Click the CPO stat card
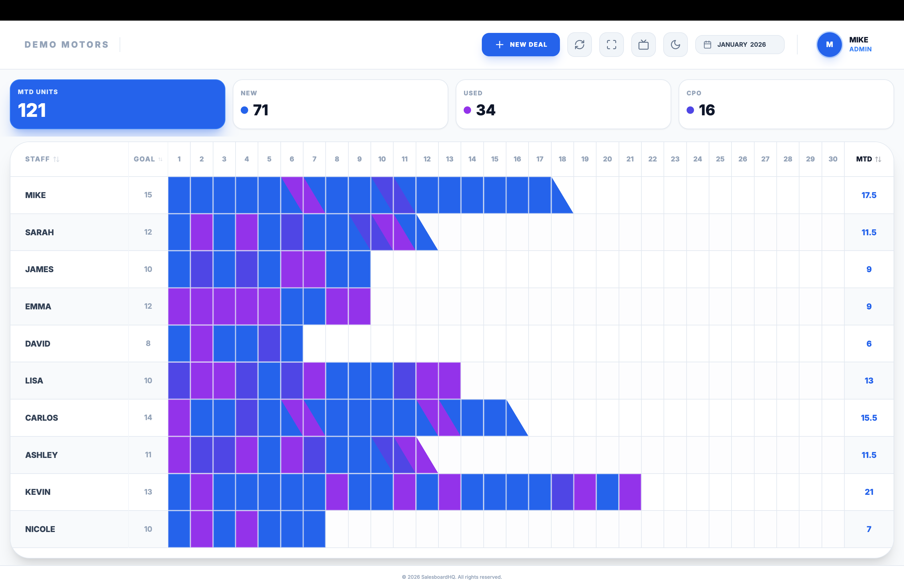904x588 pixels. coord(786,104)
